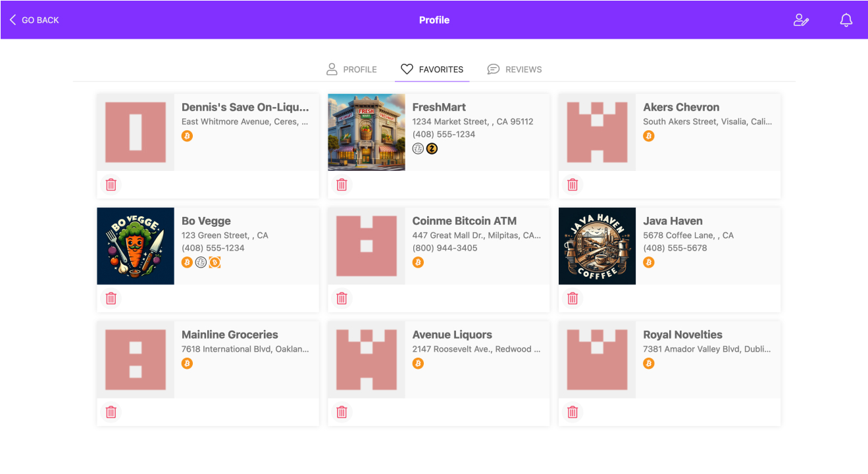
Task: Remove FreshMart from favorites via trash icon
Action: pyautogui.click(x=342, y=185)
